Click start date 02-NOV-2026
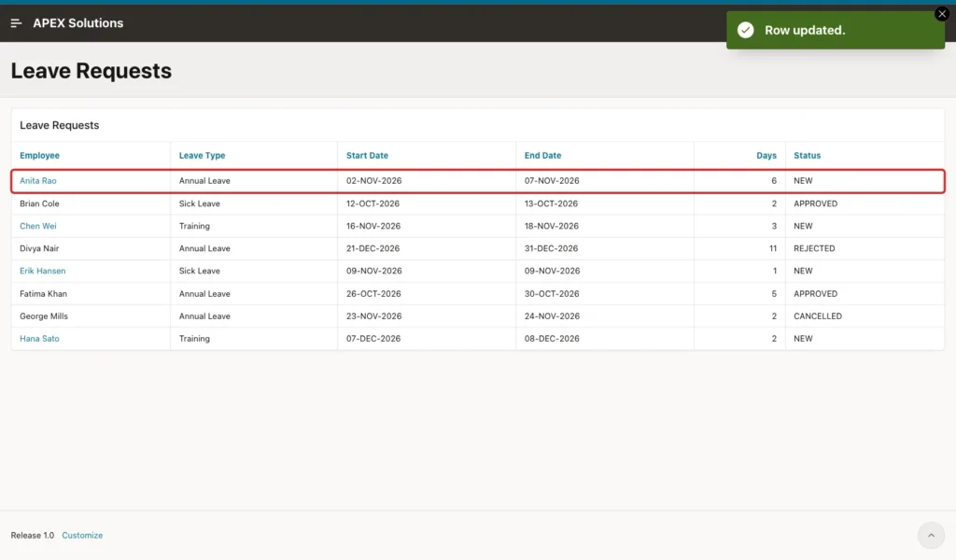 pos(373,181)
